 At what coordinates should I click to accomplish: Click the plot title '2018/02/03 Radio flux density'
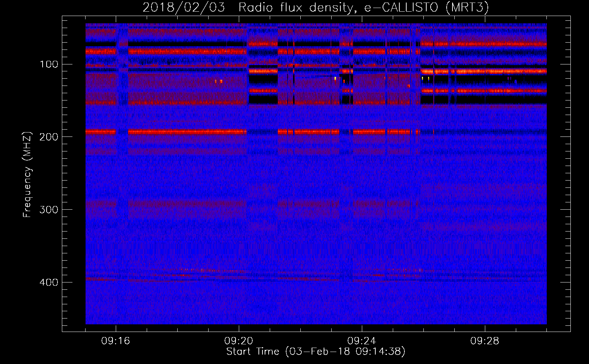[x=248, y=8]
